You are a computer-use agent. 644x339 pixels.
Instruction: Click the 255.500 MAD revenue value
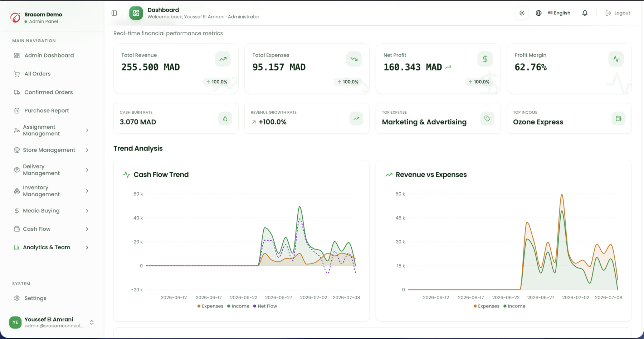151,67
